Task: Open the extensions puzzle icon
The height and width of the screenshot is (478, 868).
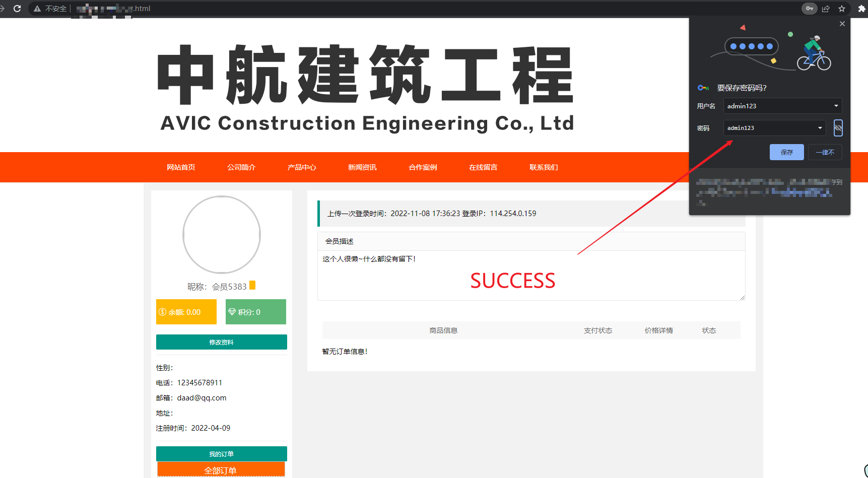Action: click(861, 9)
